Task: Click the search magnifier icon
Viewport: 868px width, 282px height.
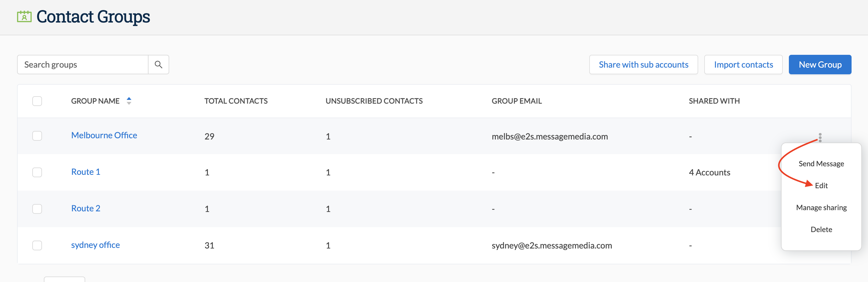Action: (x=158, y=64)
